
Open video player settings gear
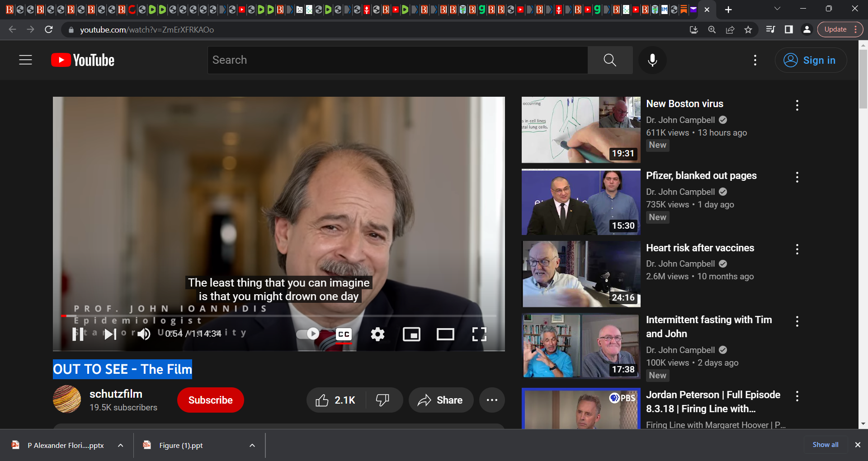pos(377,334)
